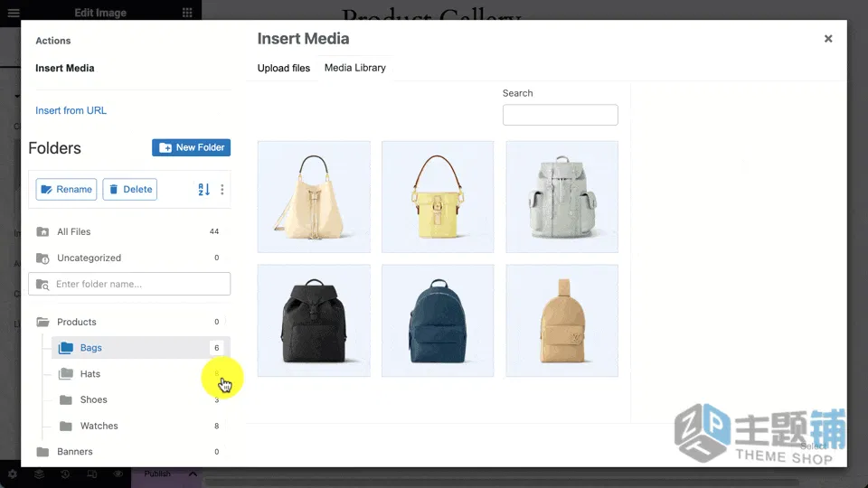Preview changes with the eye icon

pos(118,474)
